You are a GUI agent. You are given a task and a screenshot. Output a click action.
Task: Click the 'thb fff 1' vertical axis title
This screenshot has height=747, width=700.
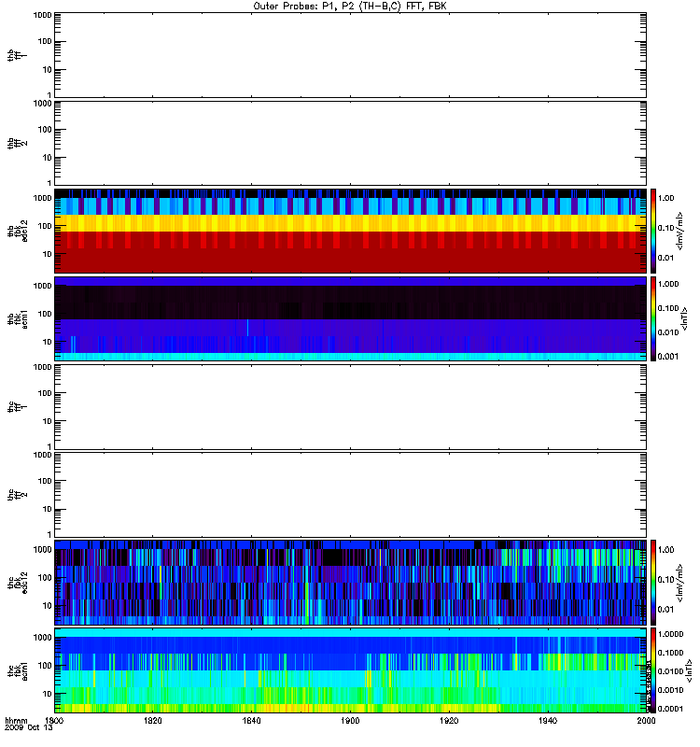18,55
